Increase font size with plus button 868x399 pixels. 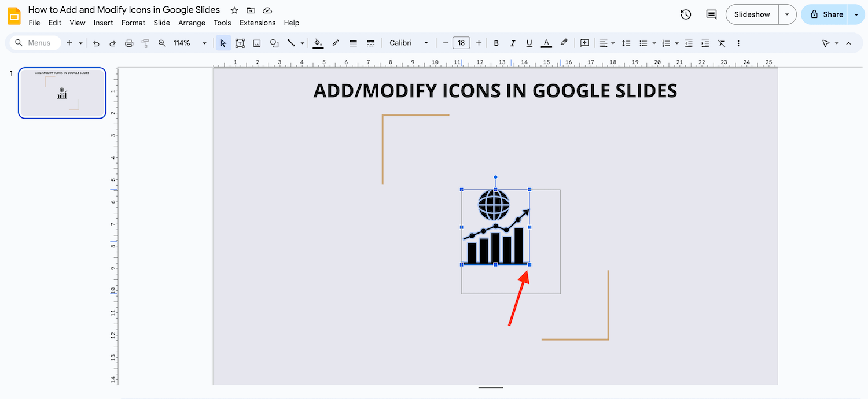point(479,43)
